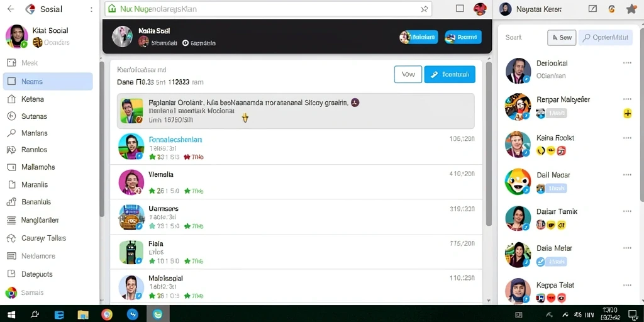Open File Explorer from the taskbar
Screen dimensions: 644x322
83,314
